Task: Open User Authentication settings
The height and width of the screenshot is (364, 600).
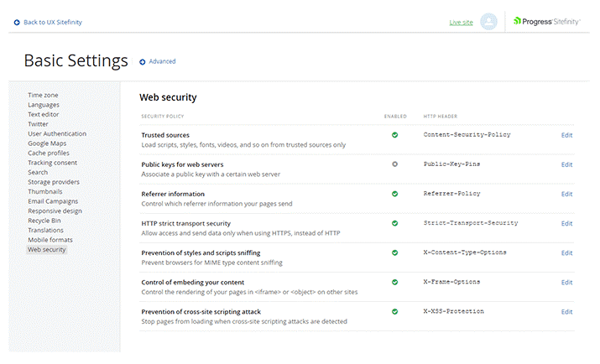Action: (56, 133)
